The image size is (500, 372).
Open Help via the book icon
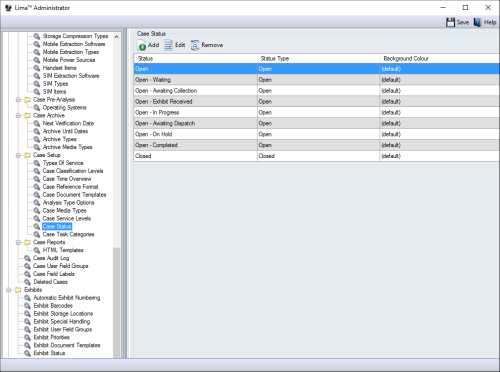pos(478,22)
